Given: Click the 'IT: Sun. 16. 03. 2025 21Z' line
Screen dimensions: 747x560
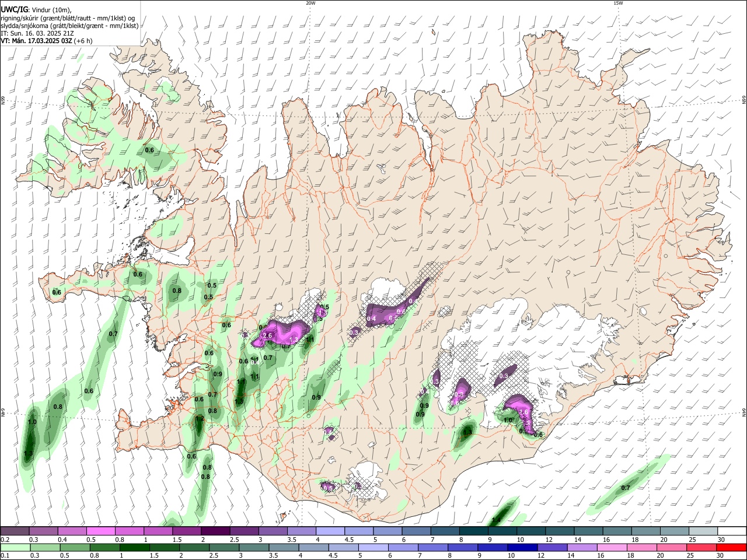Looking at the screenshot, I should 37,33.
